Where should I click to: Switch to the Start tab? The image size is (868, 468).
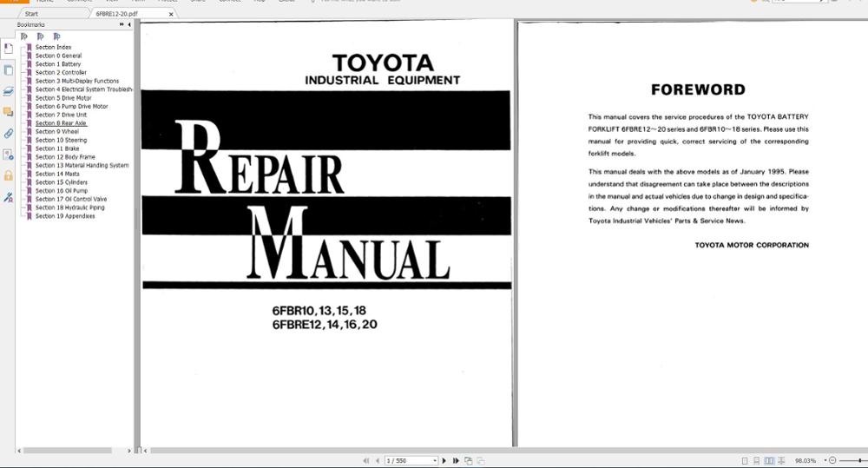click(31, 14)
